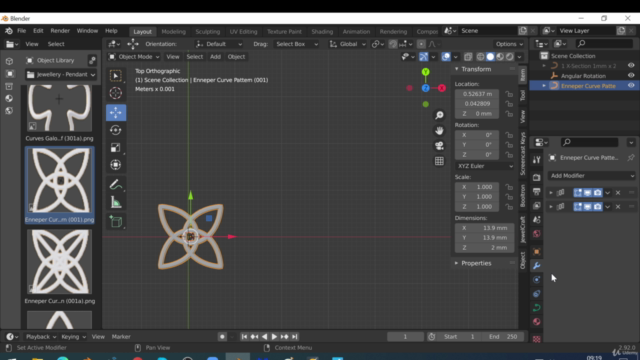Select the Measure tool
The width and height of the screenshot is (640, 360).
[x=116, y=202]
